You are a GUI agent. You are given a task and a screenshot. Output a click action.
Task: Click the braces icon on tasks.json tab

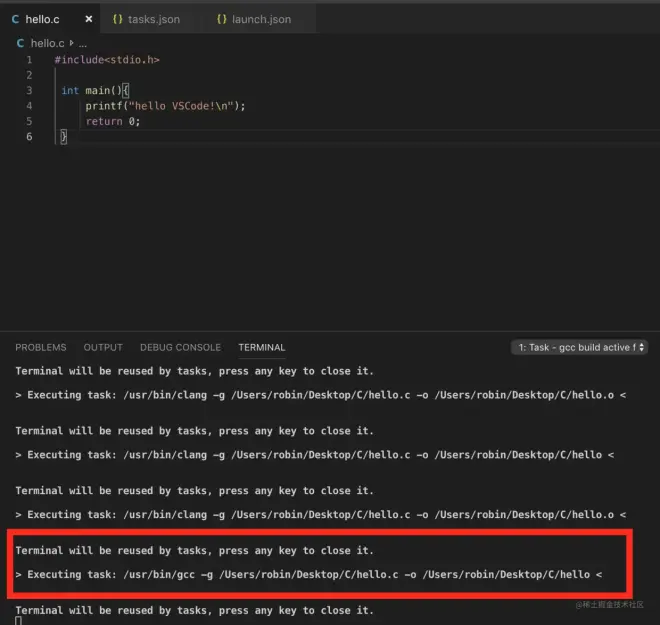(117, 19)
